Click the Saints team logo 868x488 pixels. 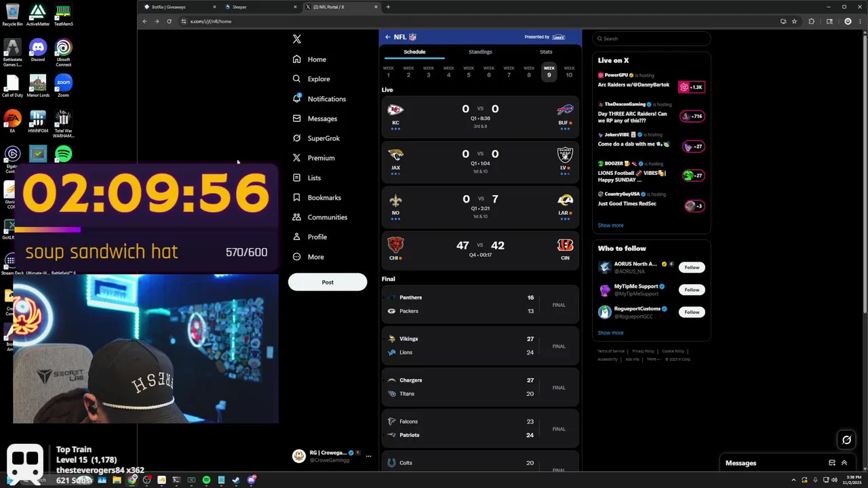pos(395,200)
